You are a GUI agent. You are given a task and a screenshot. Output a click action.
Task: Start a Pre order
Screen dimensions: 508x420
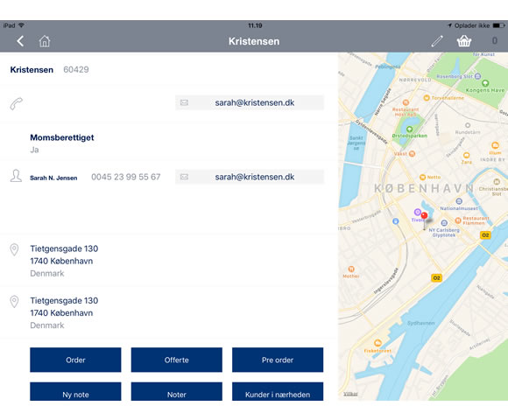pyautogui.click(x=278, y=360)
